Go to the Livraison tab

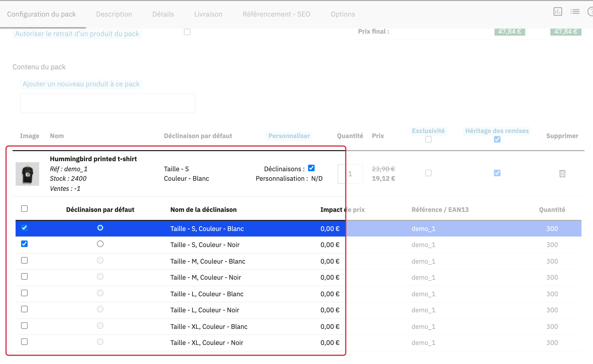208,14
